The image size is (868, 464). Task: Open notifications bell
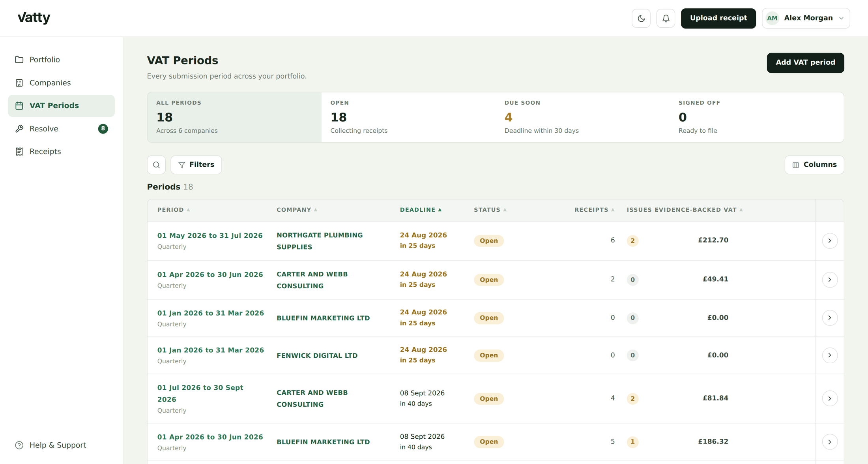666,18
